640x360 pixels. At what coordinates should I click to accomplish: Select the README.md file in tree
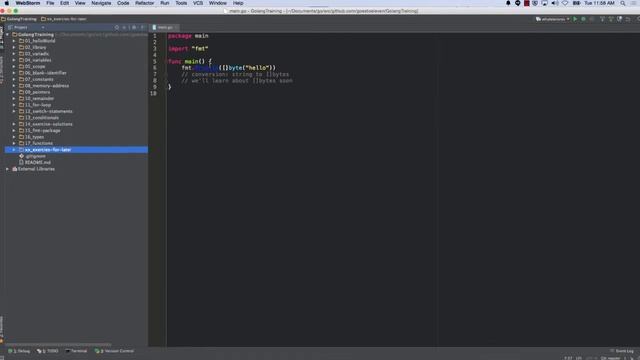(x=38, y=162)
